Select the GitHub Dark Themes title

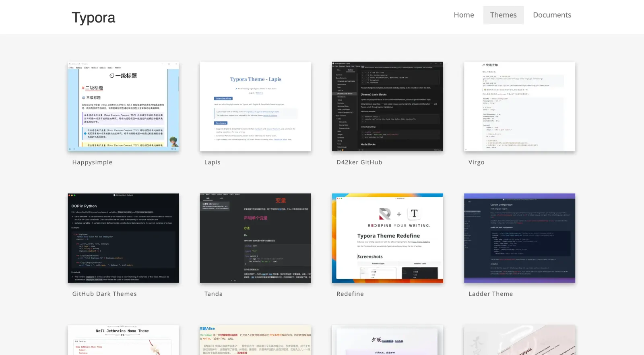point(104,294)
